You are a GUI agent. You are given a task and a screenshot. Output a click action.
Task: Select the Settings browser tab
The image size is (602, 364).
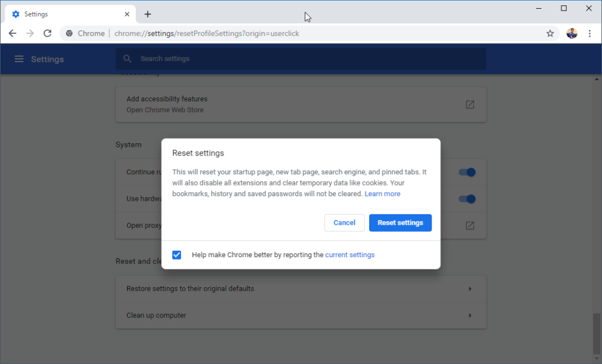65,14
